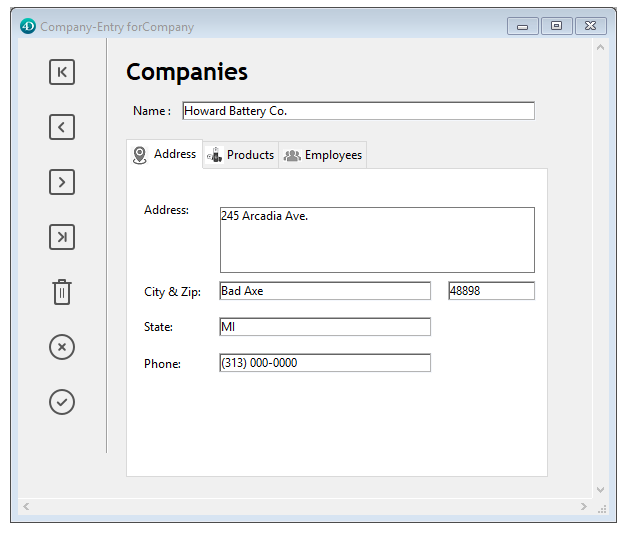Click the City field containing Bad Axe

pyautogui.click(x=325, y=291)
